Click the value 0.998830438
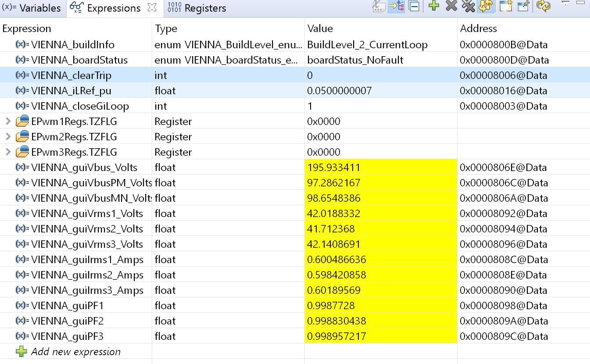590x364 pixels. 336,321
